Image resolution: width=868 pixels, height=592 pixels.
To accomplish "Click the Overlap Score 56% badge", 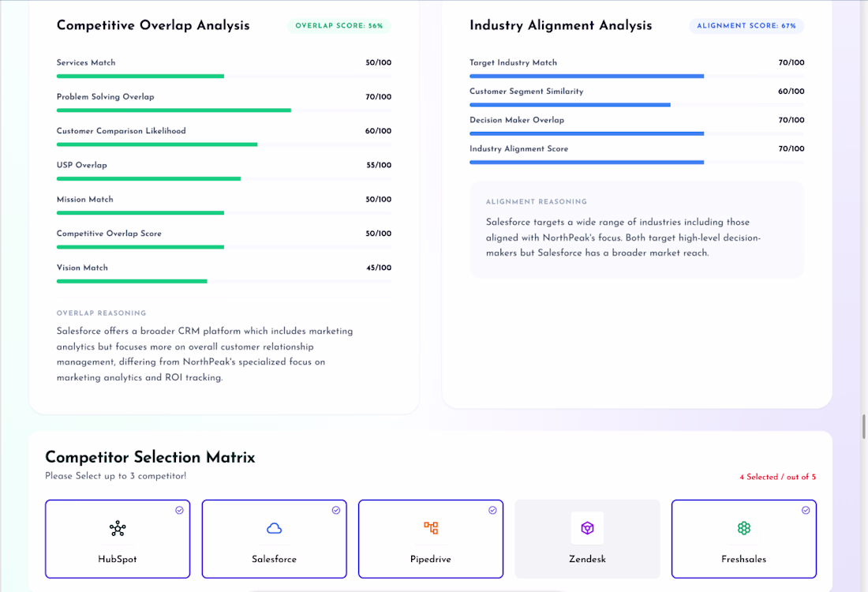I will tap(339, 26).
